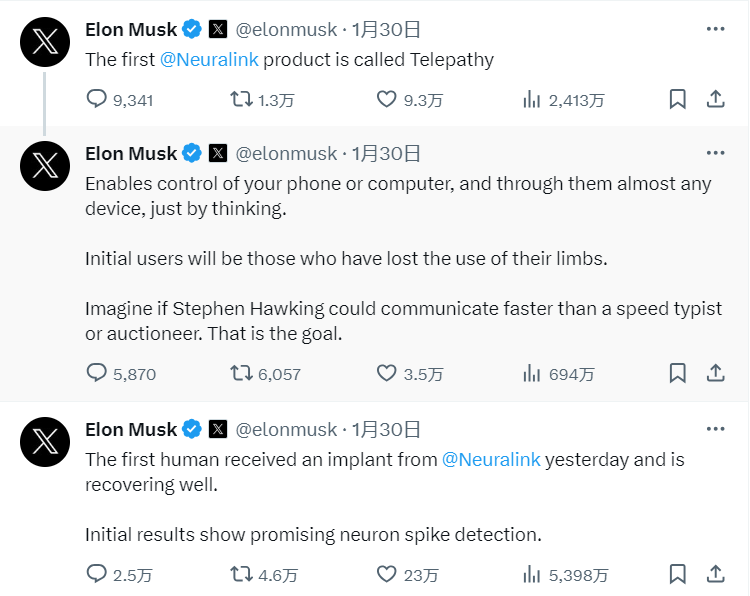This screenshot has height=596, width=750.
Task: Click @Neuralink mention in the first tweet
Action: (209, 59)
